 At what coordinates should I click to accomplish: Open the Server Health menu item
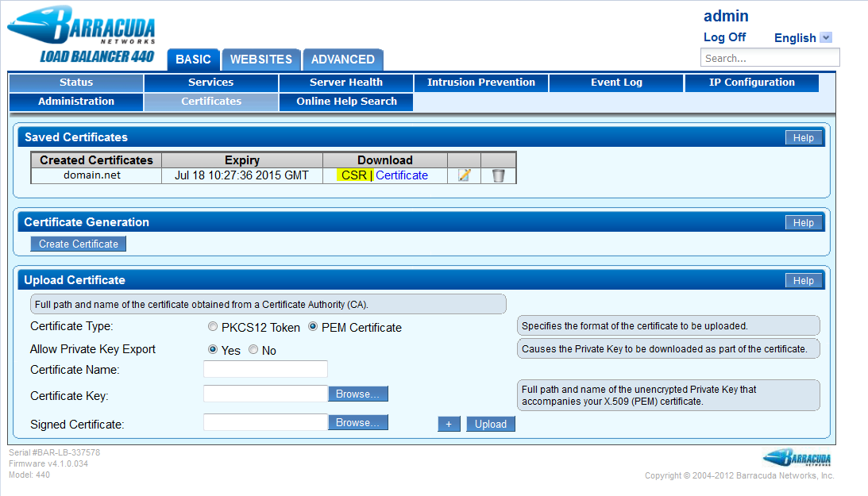click(x=346, y=83)
